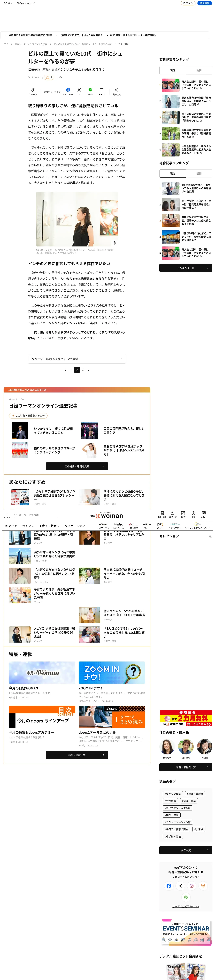
Task: Share the article on Facebook
Action: [68, 90]
